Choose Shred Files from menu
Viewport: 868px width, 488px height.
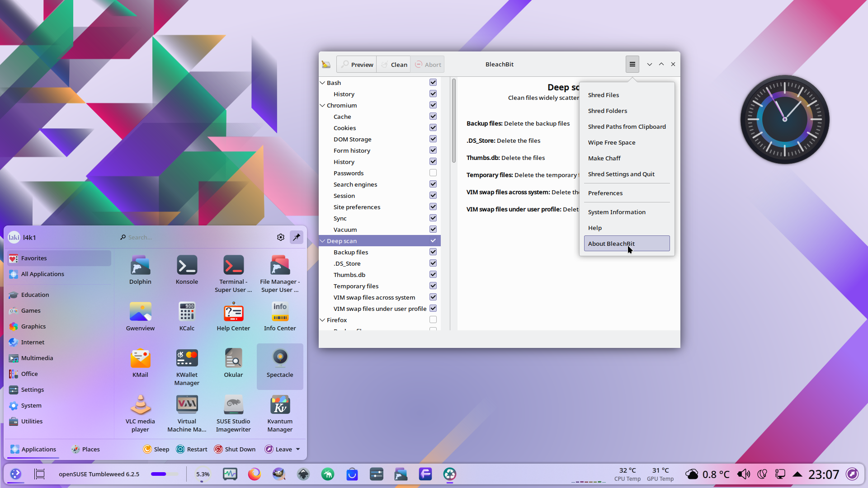pyautogui.click(x=627, y=95)
